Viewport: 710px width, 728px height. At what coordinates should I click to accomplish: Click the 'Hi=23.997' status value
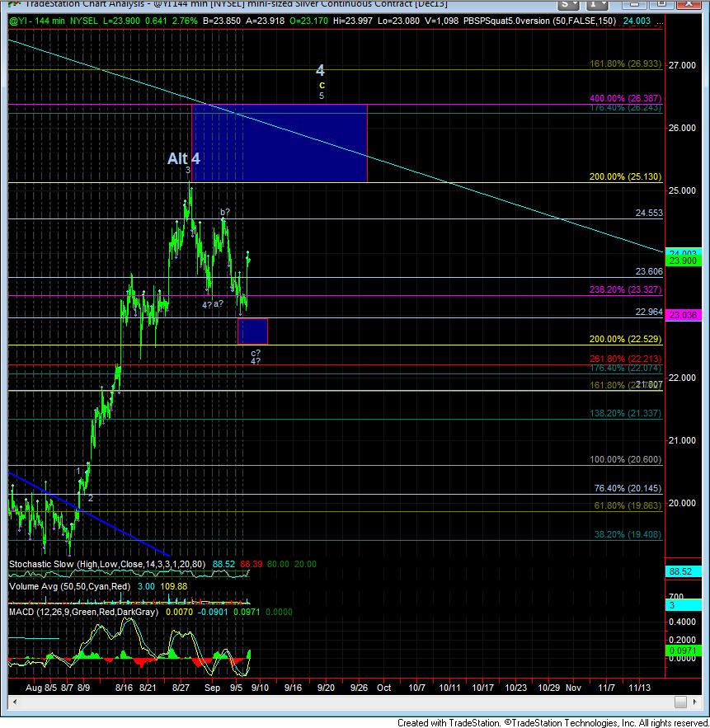point(354,21)
